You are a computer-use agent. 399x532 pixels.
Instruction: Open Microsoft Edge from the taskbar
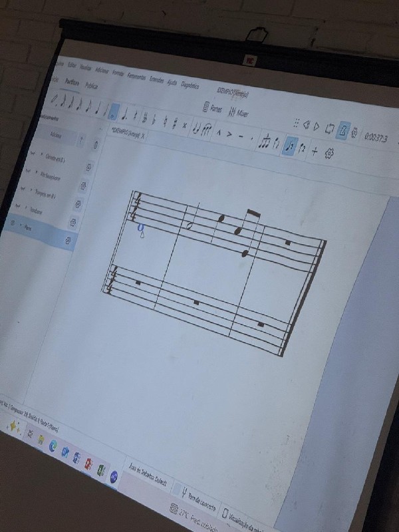53,444
